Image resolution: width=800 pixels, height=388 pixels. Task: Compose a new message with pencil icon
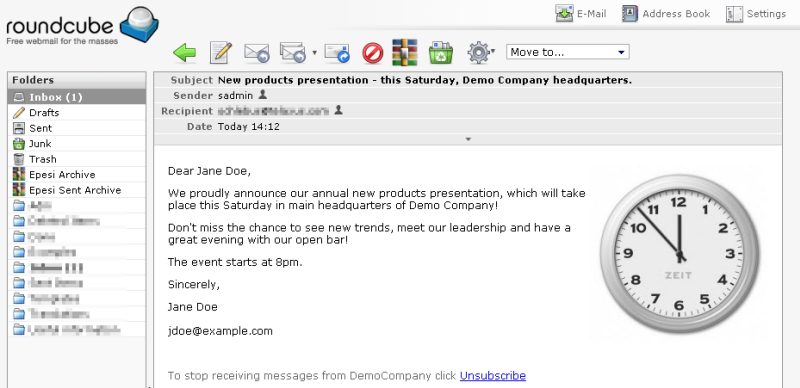pyautogui.click(x=221, y=53)
